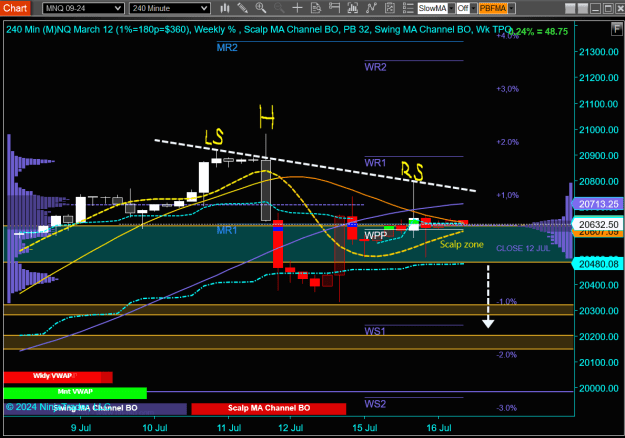
Task: Activate the zoom in magnifier
Action: [261, 8]
